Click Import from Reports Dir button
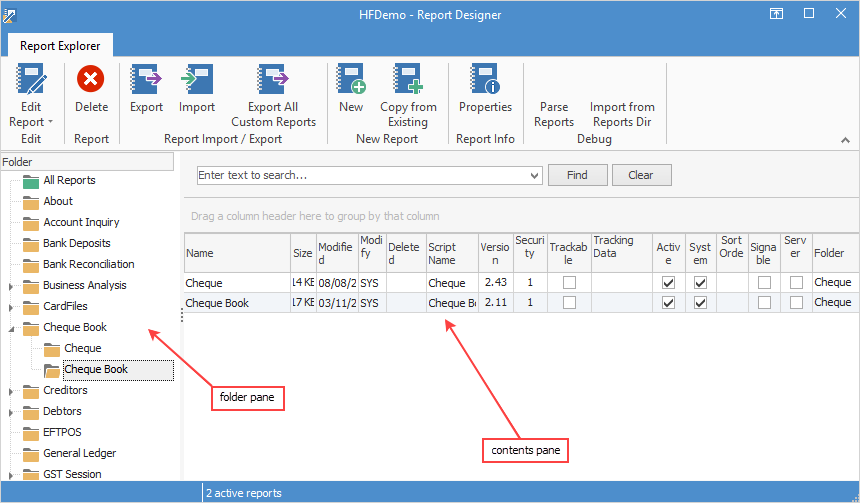This screenshot has width=860, height=503. [x=622, y=114]
